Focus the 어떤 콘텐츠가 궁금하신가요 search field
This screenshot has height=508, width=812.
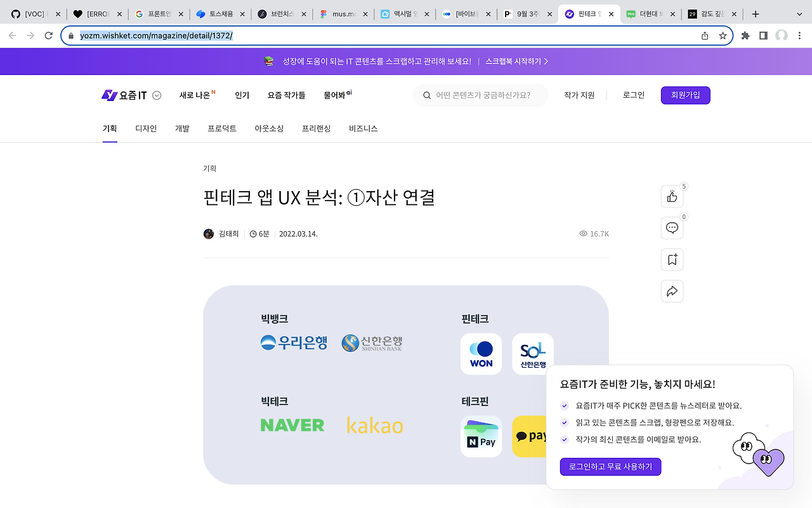click(x=481, y=95)
